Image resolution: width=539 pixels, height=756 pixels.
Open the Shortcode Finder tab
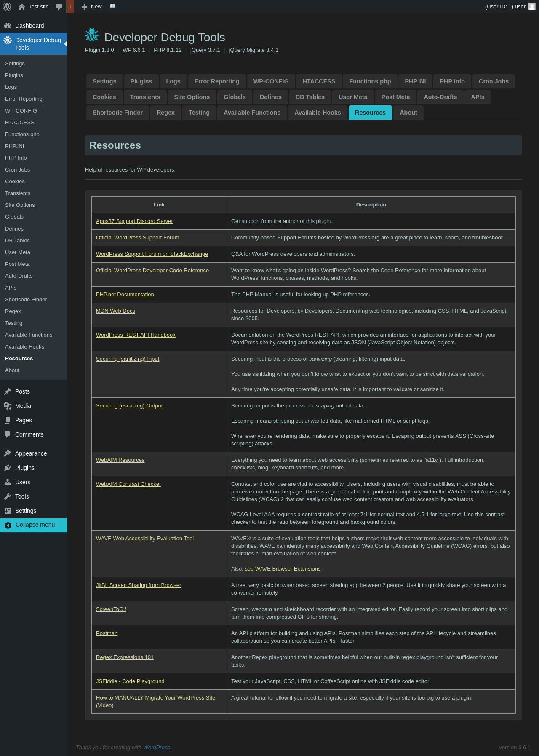coord(117,113)
